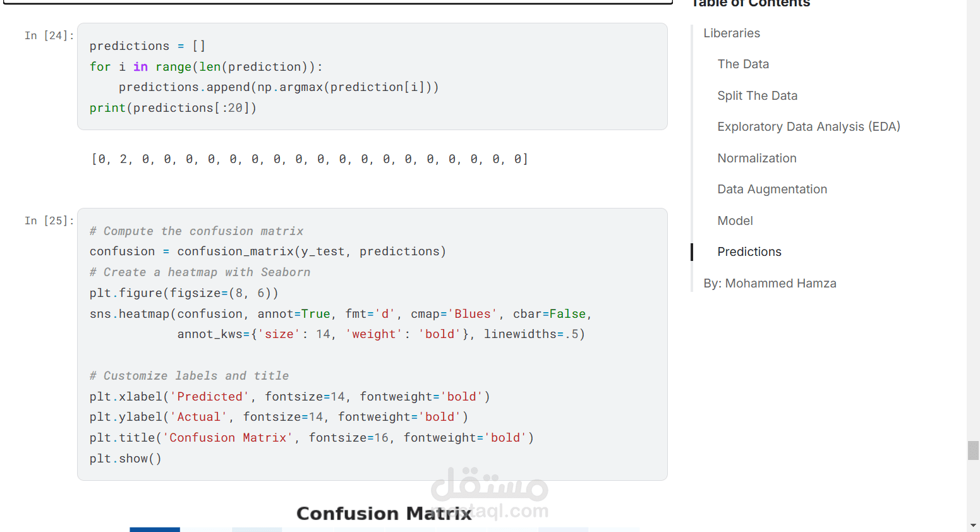Go to Split The Data section
This screenshot has width=980, height=532.
[x=757, y=96]
